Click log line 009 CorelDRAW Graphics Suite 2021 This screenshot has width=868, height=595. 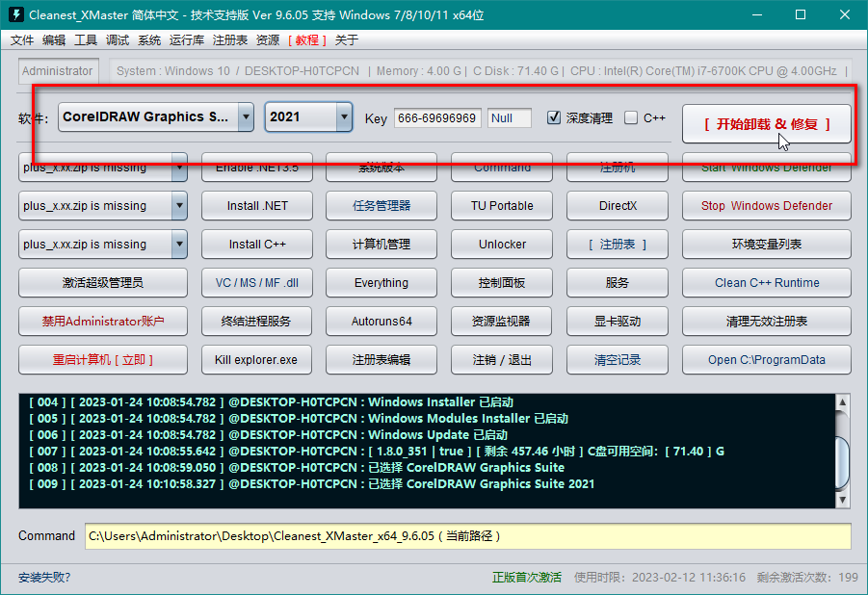pyautogui.click(x=312, y=483)
